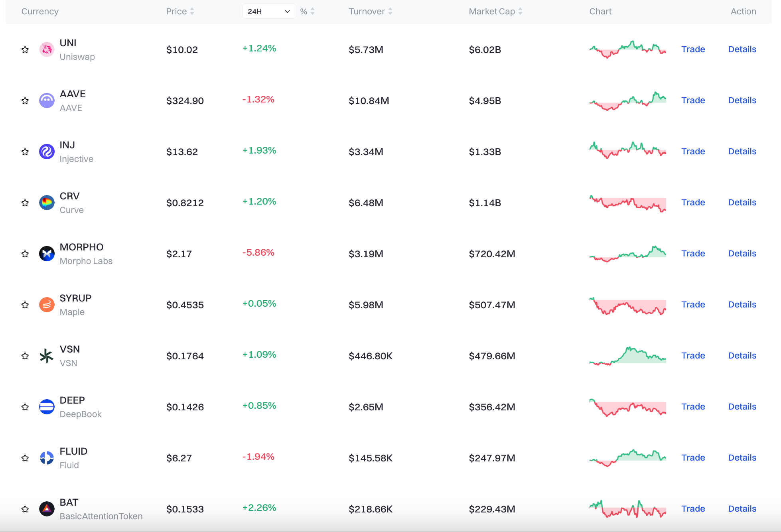Click the BAT coin logo
Screen dimensions: 781x532
(47, 509)
